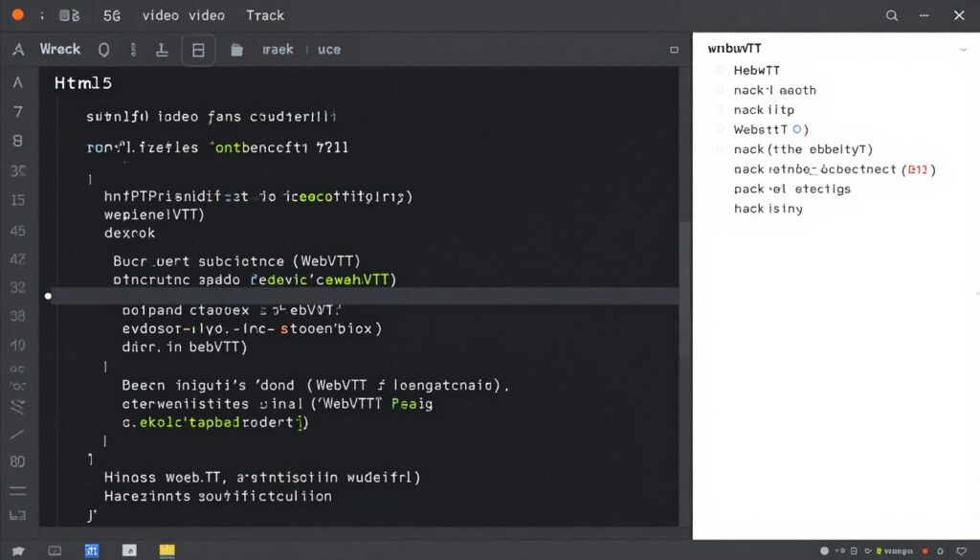Click the dicr. in bebVTT) code line
The width and height of the screenshot is (980, 560).
pyautogui.click(x=185, y=347)
